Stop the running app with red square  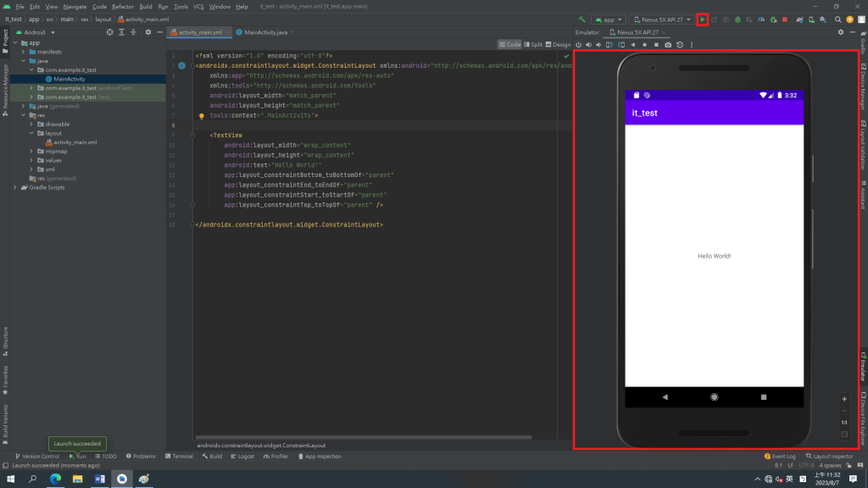click(x=784, y=19)
